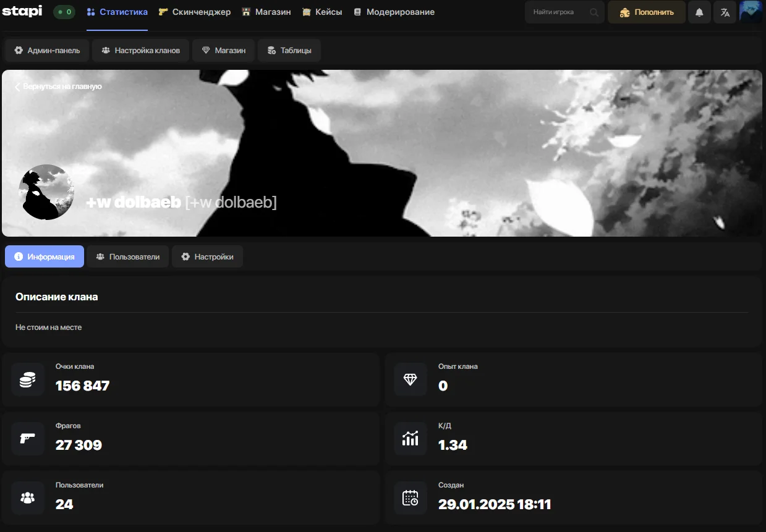Click the clan points value 156 847
The width and height of the screenshot is (766, 532).
[x=82, y=386]
